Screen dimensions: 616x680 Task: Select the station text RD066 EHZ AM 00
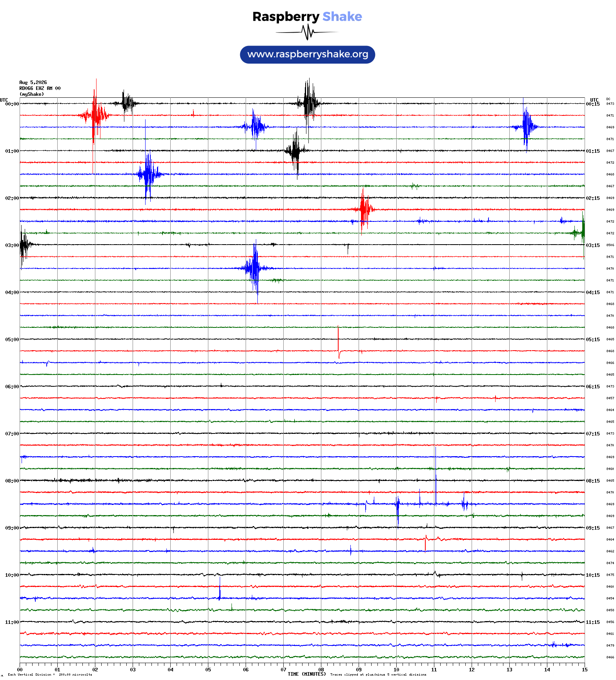[40, 88]
